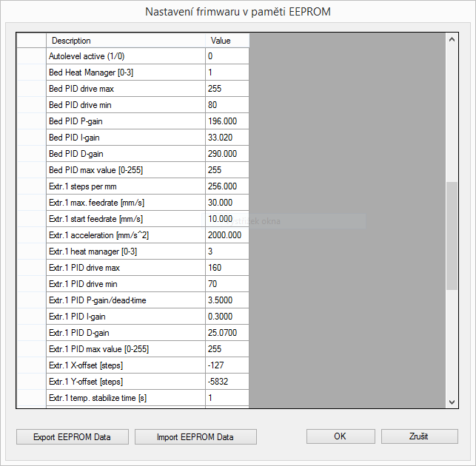
Task: Edit Bed Heat Manager value cell
Action: pos(227,72)
